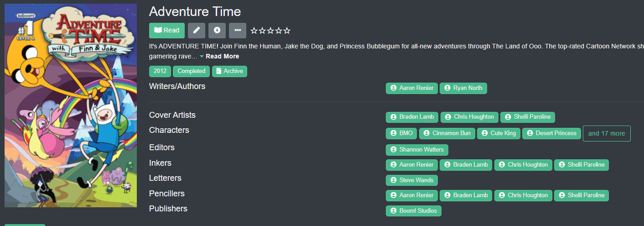
Task: Click the pencil edit icon button
Action: tap(197, 30)
